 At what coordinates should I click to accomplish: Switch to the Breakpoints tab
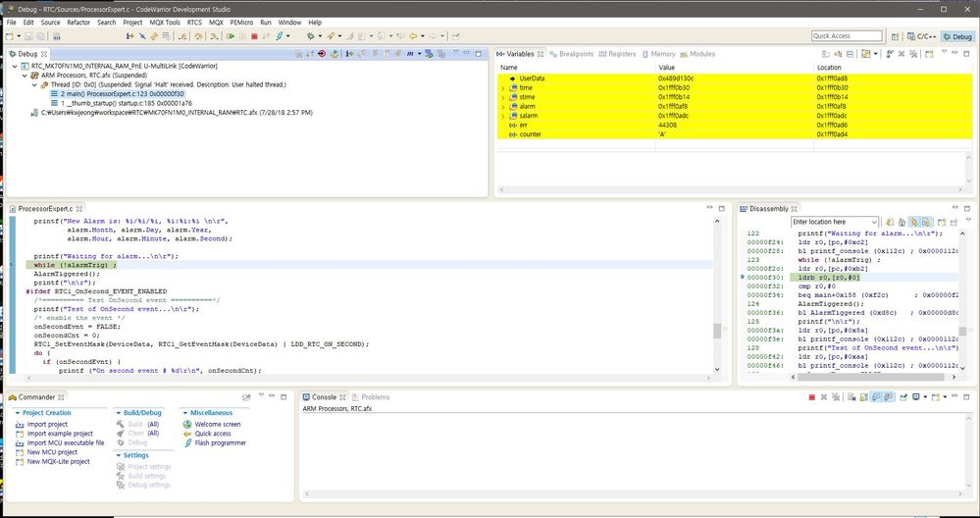click(571, 54)
